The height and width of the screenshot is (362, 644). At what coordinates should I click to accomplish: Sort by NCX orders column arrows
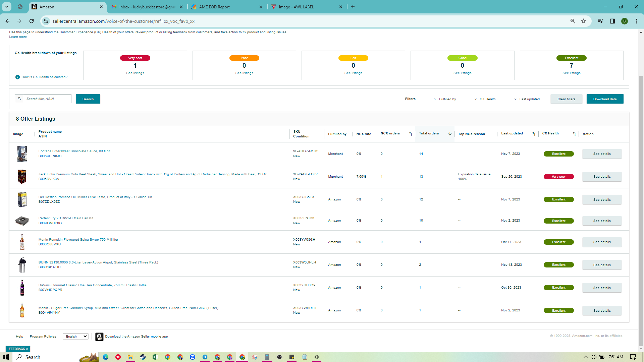411,134
